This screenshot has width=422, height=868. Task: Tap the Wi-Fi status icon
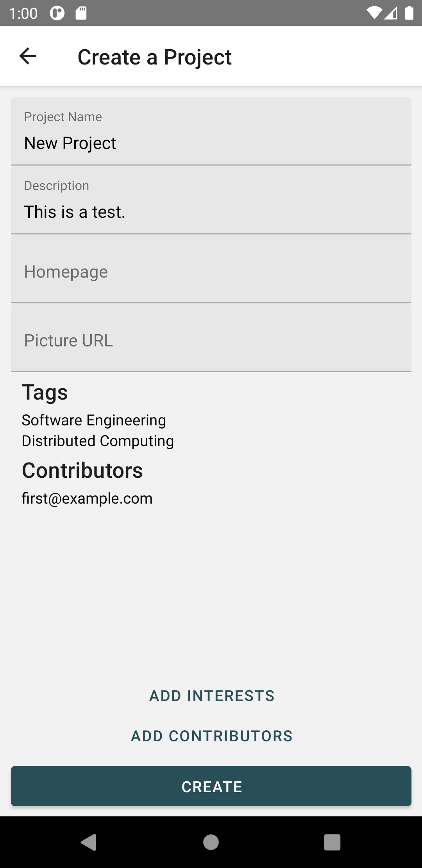click(x=374, y=13)
